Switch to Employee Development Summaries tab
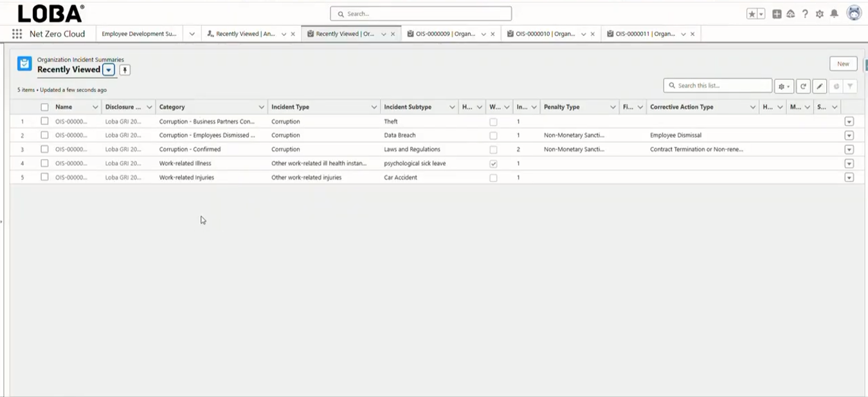The width and height of the screenshot is (868, 397). [139, 34]
